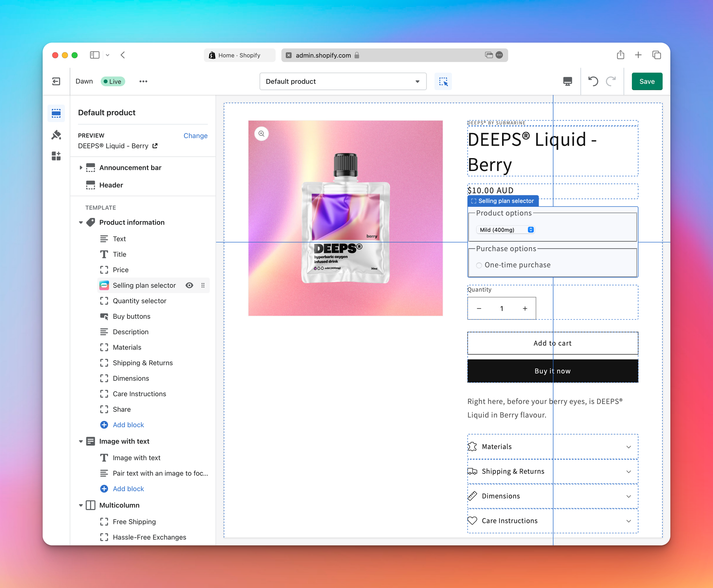
Task: Click Add block under Image with text
Action: coord(128,489)
